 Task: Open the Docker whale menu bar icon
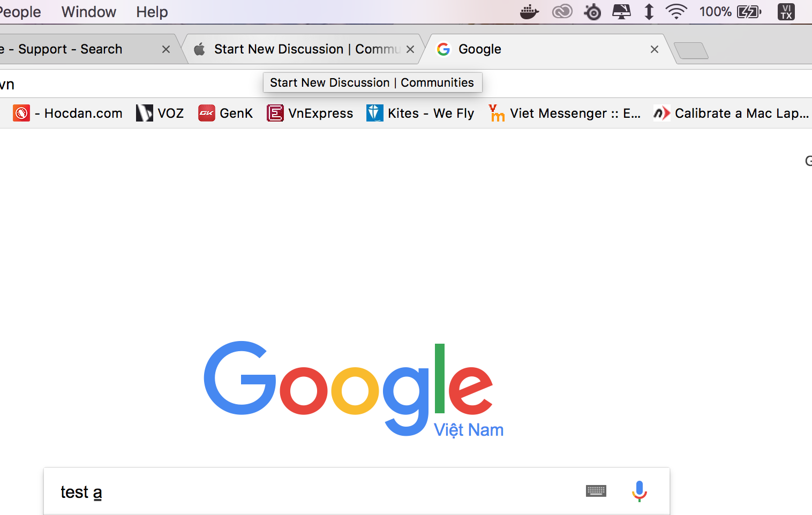(529, 12)
